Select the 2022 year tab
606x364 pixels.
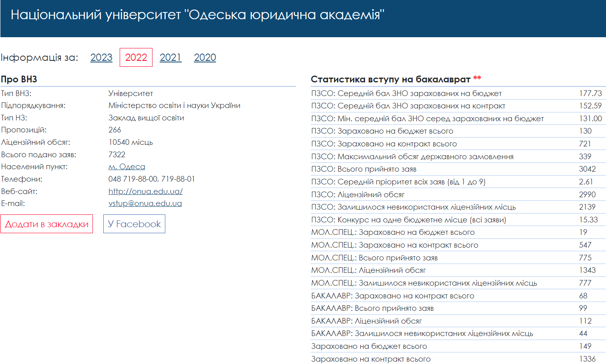click(136, 58)
